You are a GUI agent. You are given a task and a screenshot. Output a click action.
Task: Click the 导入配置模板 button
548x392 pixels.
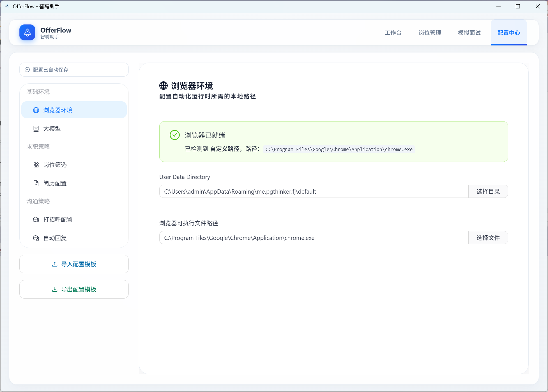pos(74,264)
